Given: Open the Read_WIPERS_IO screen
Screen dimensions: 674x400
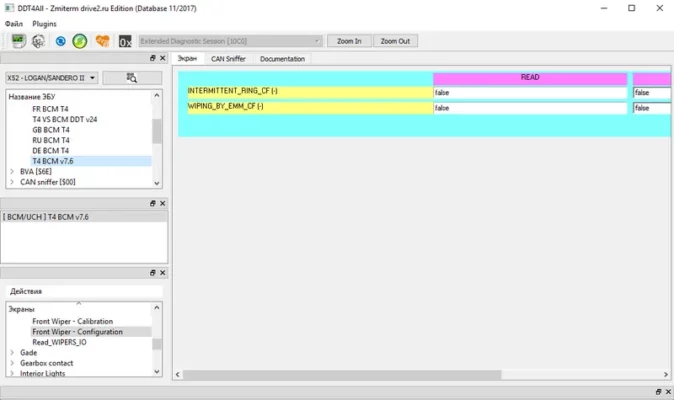Looking at the screenshot, I should [59, 342].
